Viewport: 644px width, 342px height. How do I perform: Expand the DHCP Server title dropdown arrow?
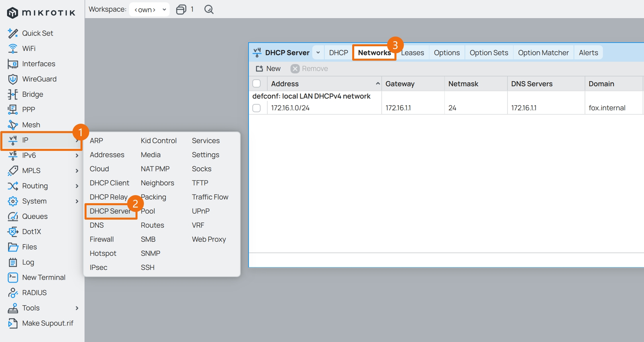[318, 53]
